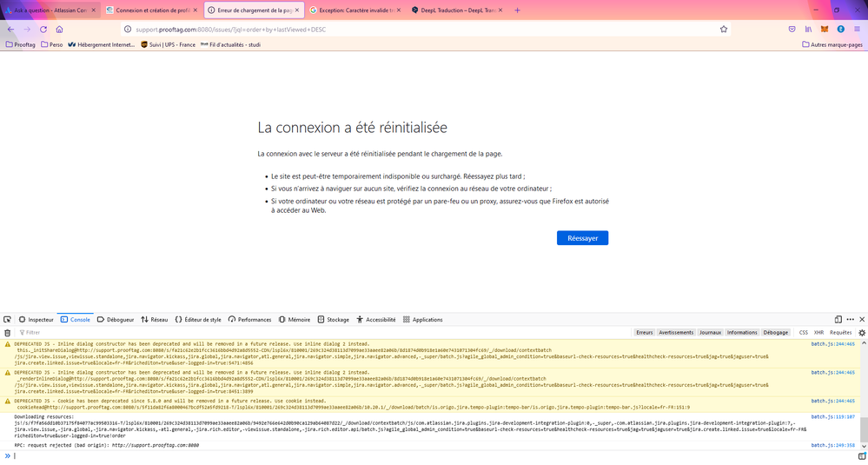868x465 pixels.
Task: Toggle the CSS console filter
Action: 803,333
